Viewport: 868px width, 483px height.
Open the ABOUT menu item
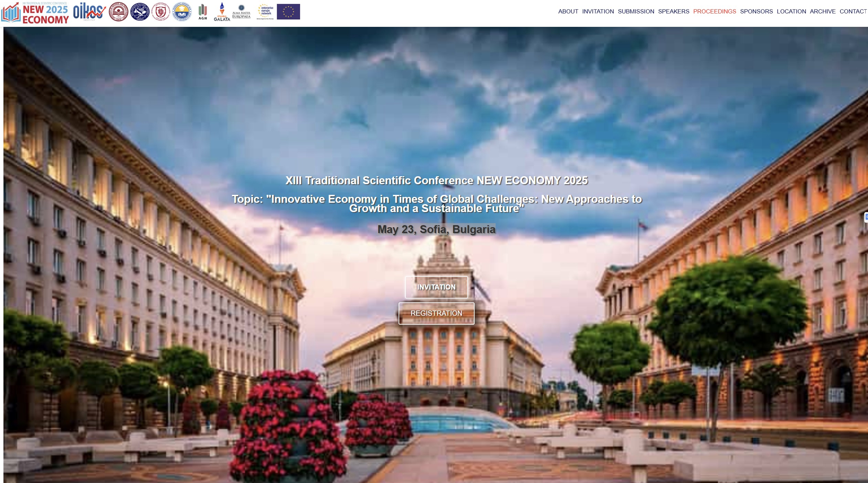pos(568,11)
